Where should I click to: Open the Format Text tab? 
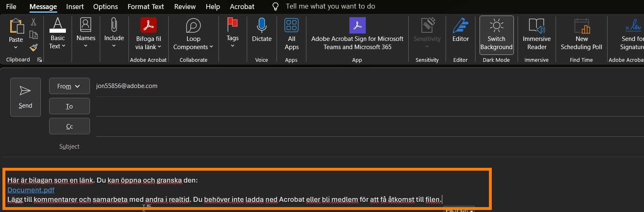click(146, 7)
